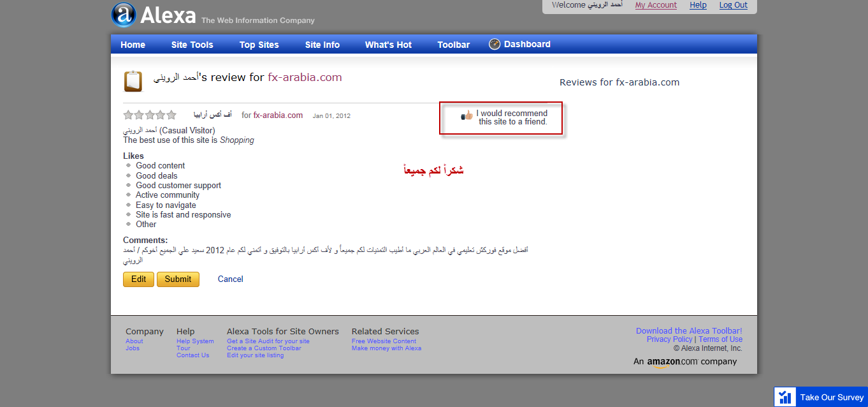Click the survey chart icon
The height and width of the screenshot is (407, 868).
(786, 397)
